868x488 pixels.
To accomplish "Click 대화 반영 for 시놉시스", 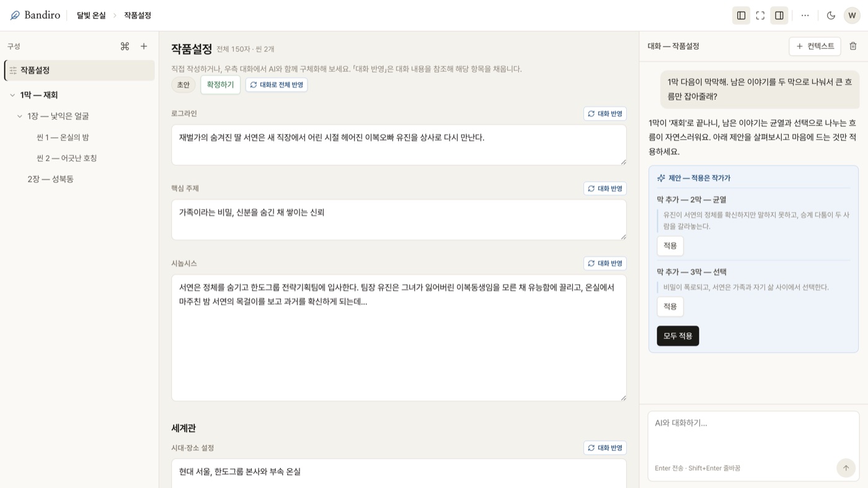I will pyautogui.click(x=605, y=264).
